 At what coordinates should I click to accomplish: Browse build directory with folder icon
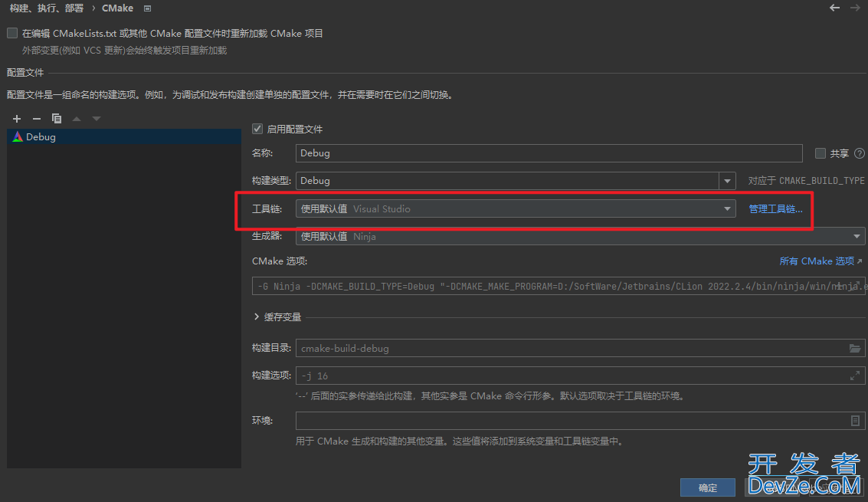855,348
